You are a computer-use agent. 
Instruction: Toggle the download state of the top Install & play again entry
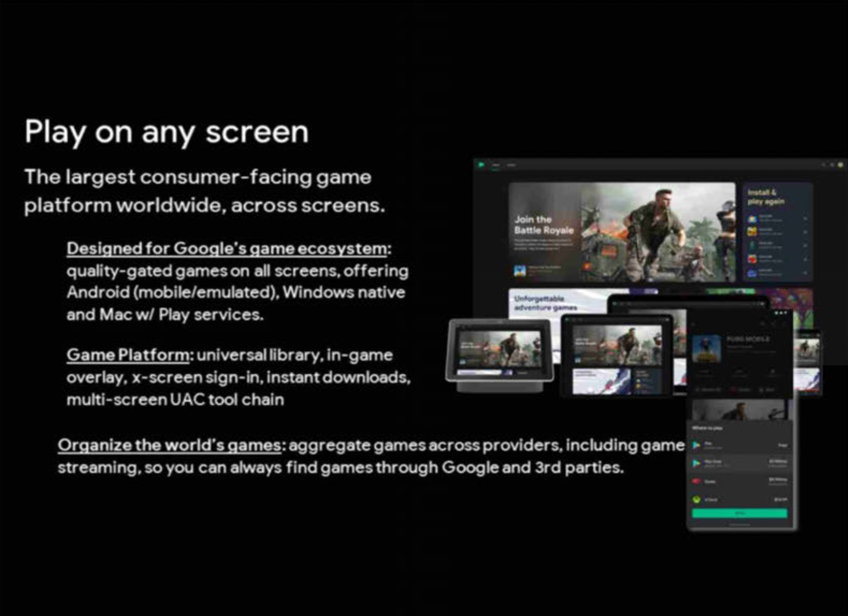[x=806, y=218]
